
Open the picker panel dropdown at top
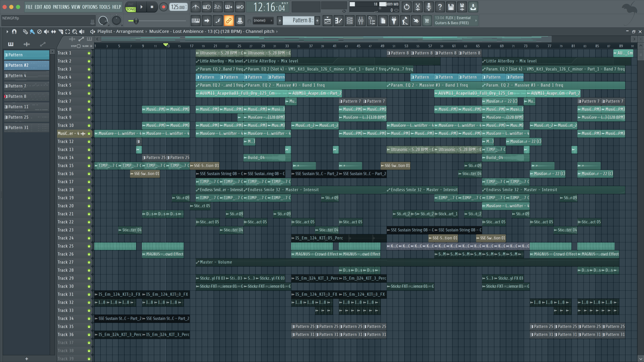tap(52, 52)
